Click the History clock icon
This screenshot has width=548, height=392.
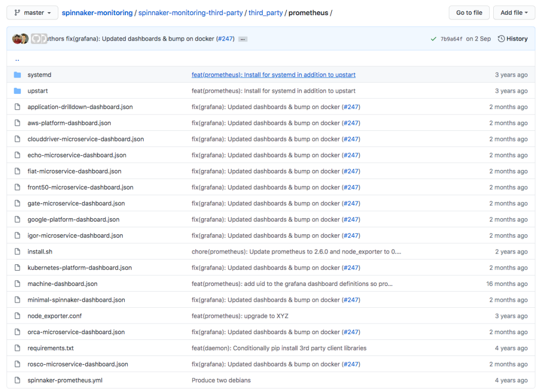point(501,39)
